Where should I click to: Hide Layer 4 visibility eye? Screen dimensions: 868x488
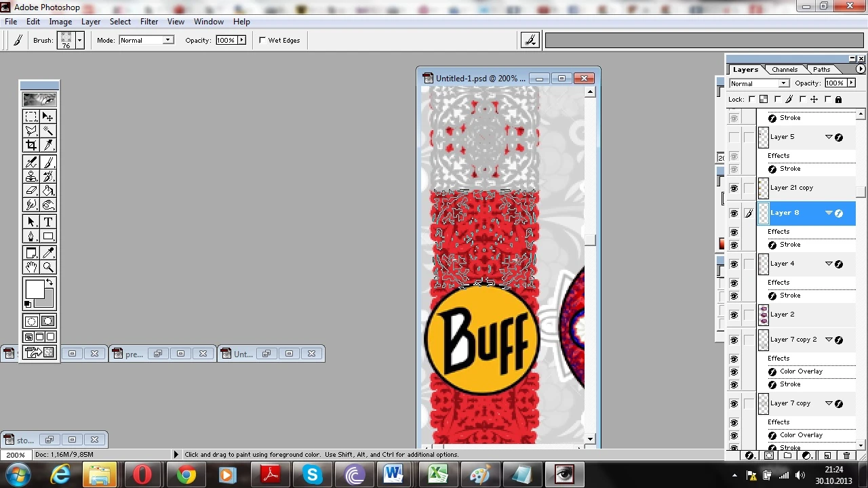[734, 264]
